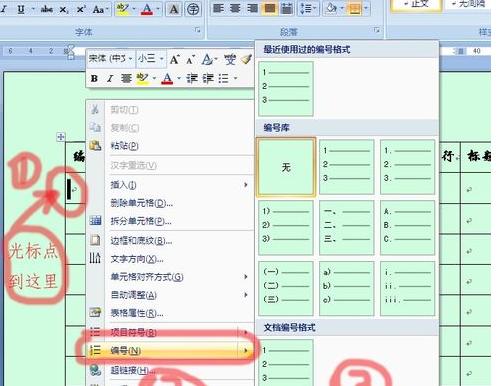This screenshot has width=497, height=386.
Task: Open 项目符号(B) submenu
Action: click(170, 332)
